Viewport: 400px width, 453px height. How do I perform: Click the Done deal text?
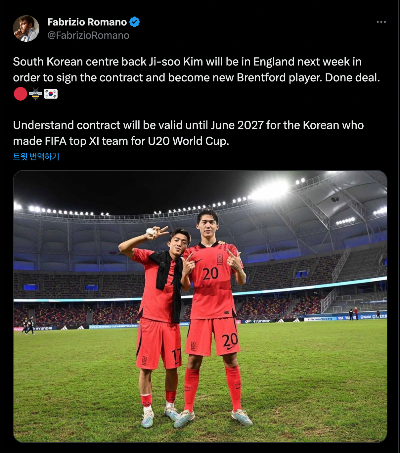352,77
